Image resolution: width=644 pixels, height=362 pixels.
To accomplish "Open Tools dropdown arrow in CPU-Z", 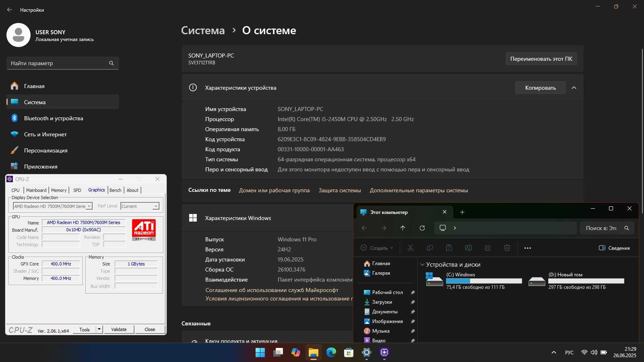I will [99, 329].
